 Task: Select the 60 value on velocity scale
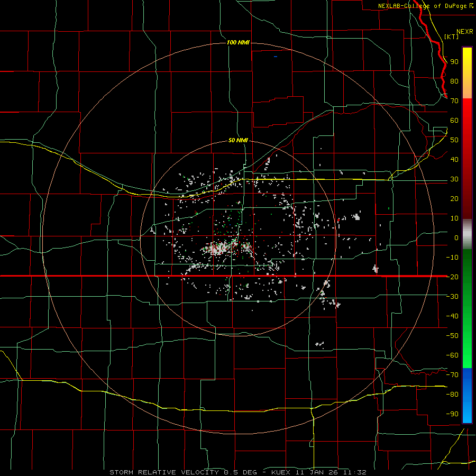(x=454, y=120)
